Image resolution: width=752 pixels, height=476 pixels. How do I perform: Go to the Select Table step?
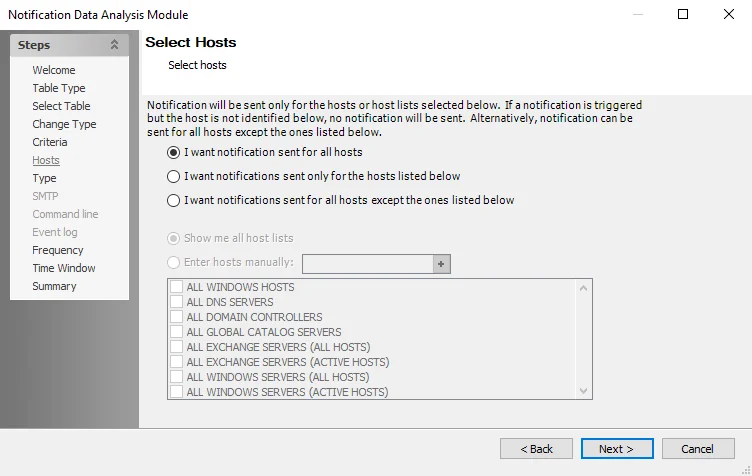[x=61, y=106]
